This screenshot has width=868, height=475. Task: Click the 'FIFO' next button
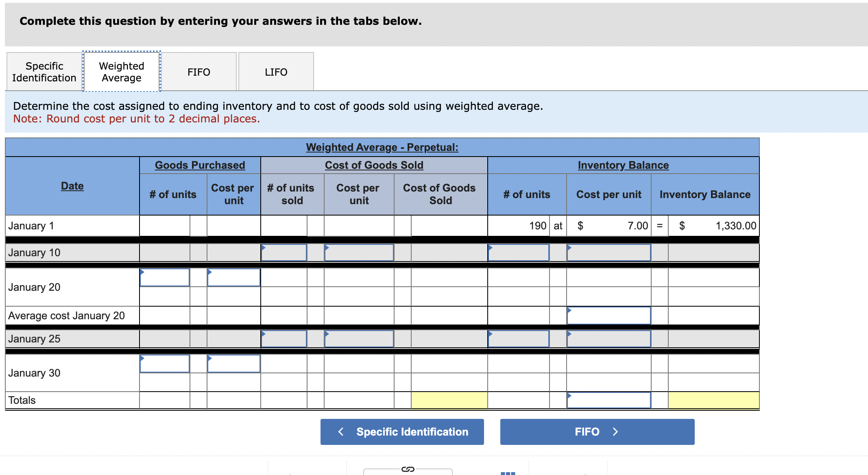[x=597, y=431]
